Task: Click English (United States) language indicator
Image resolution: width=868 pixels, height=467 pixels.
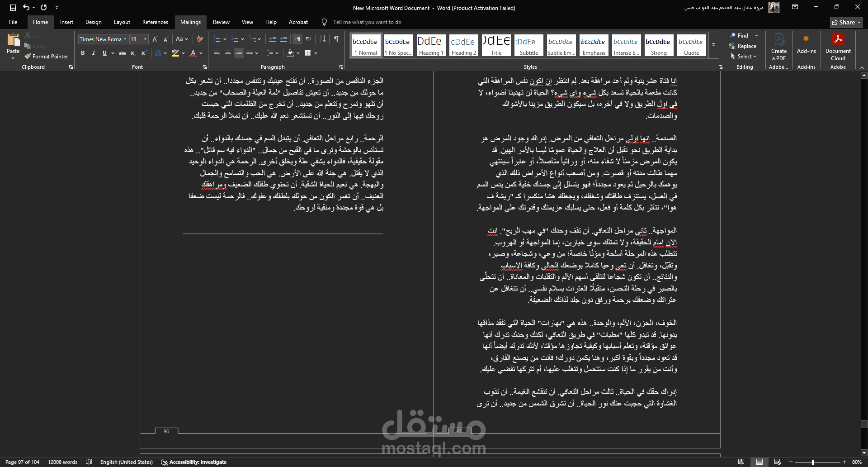Action: point(127,462)
